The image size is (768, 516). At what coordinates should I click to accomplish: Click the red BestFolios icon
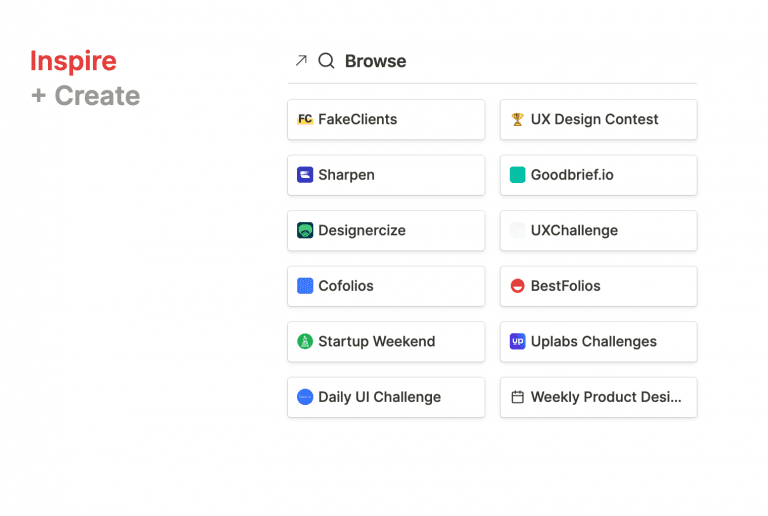pyautogui.click(x=517, y=286)
